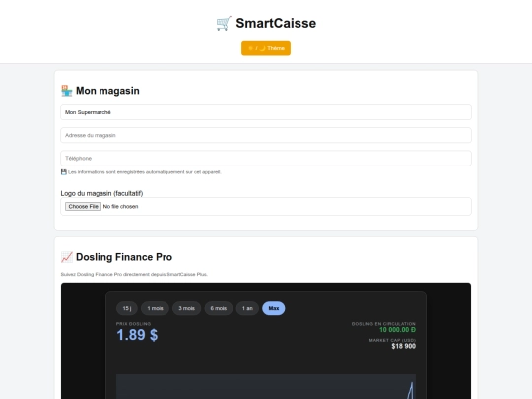Click the MARKET CAP (USD) label
The image size is (532, 399).
click(x=392, y=340)
